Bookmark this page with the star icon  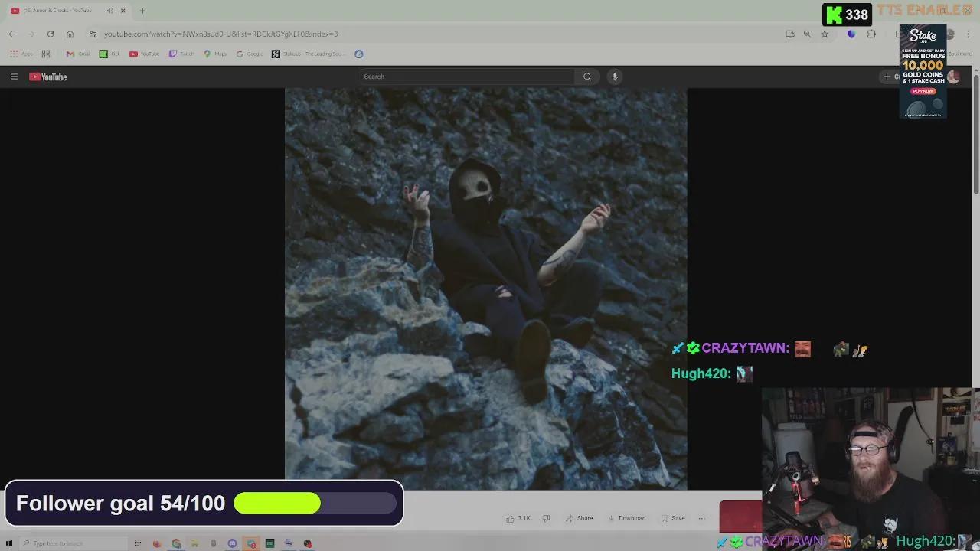pos(825,34)
